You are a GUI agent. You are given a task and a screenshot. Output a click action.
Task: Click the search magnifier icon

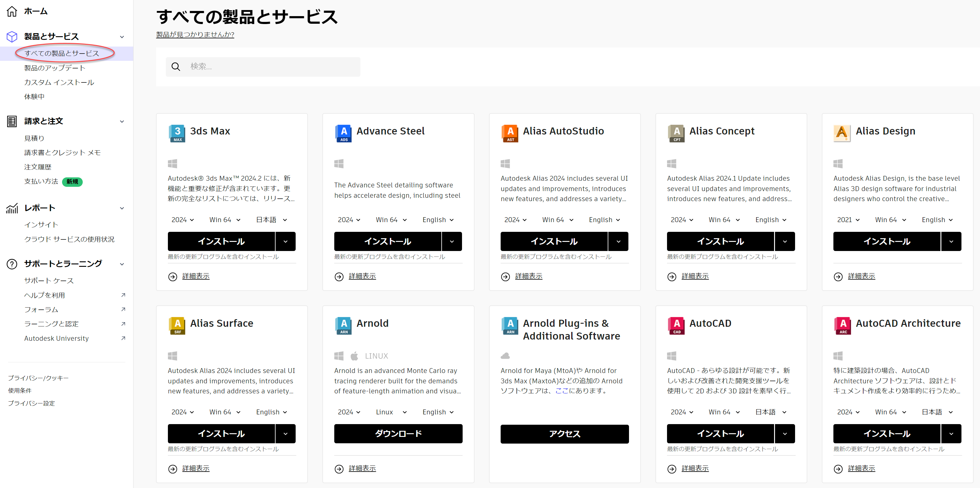[176, 67]
